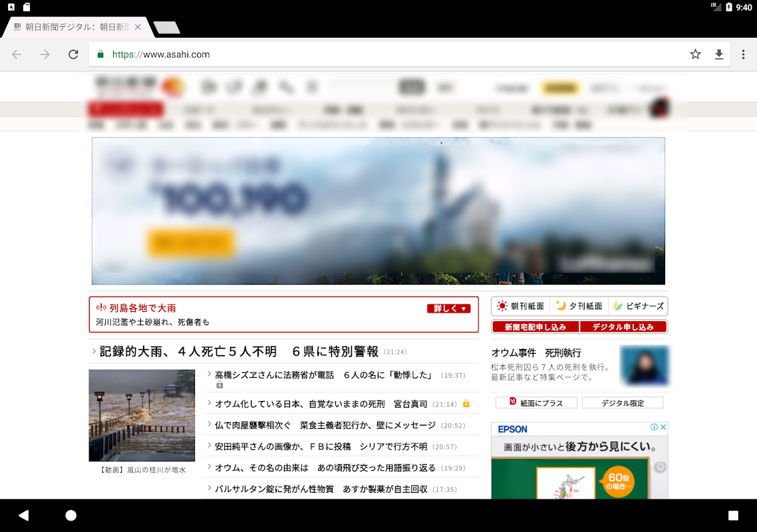Click デジタル申し込み button

pos(623,327)
